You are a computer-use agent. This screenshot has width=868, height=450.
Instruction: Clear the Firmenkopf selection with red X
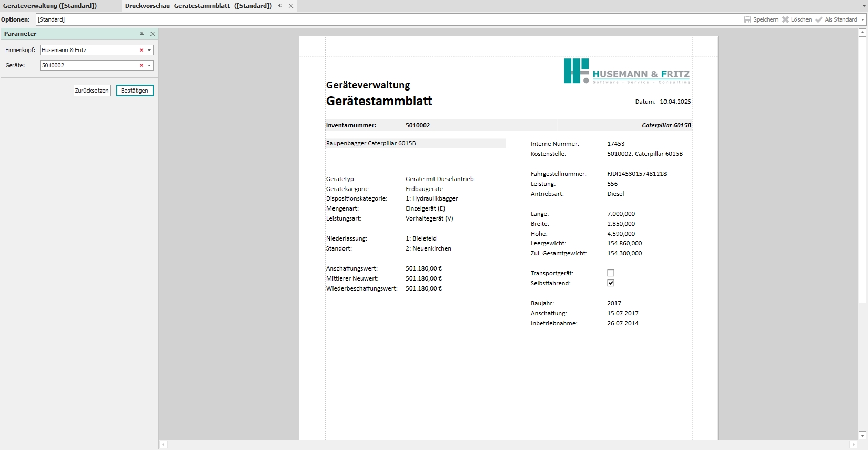tap(141, 50)
